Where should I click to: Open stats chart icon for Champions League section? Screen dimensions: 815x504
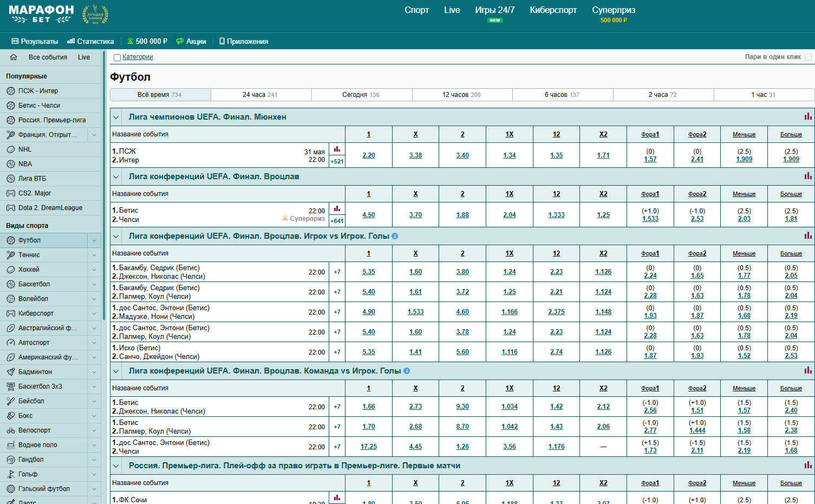click(807, 116)
